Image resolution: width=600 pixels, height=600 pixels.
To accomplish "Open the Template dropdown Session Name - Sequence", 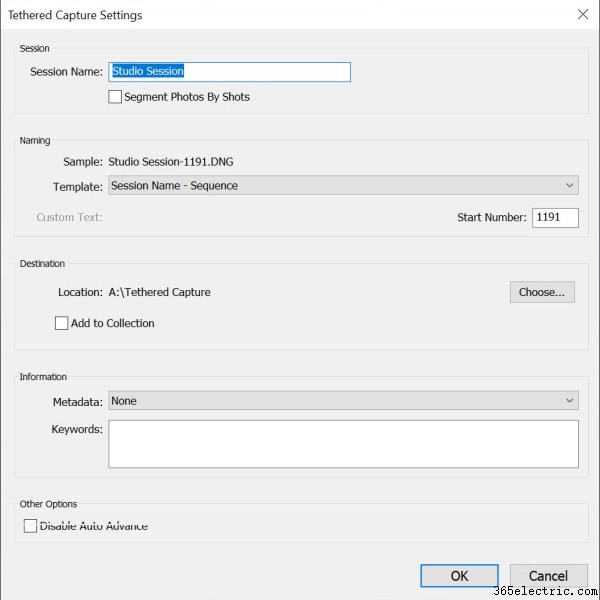I will click(343, 185).
